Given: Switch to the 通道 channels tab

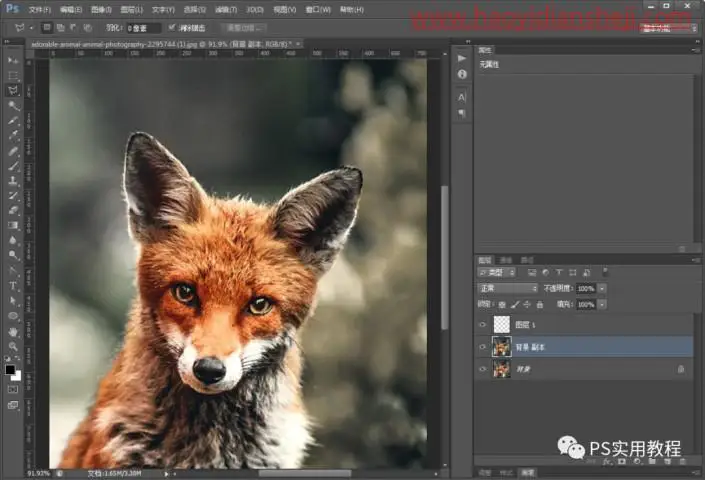Looking at the screenshot, I should [x=506, y=260].
